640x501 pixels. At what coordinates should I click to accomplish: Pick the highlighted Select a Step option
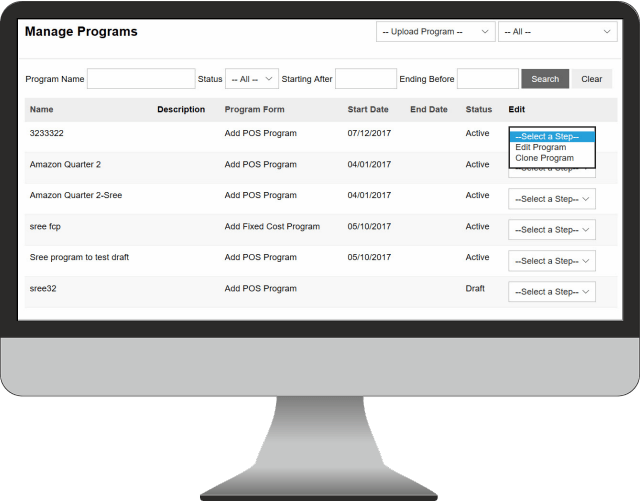click(x=552, y=136)
